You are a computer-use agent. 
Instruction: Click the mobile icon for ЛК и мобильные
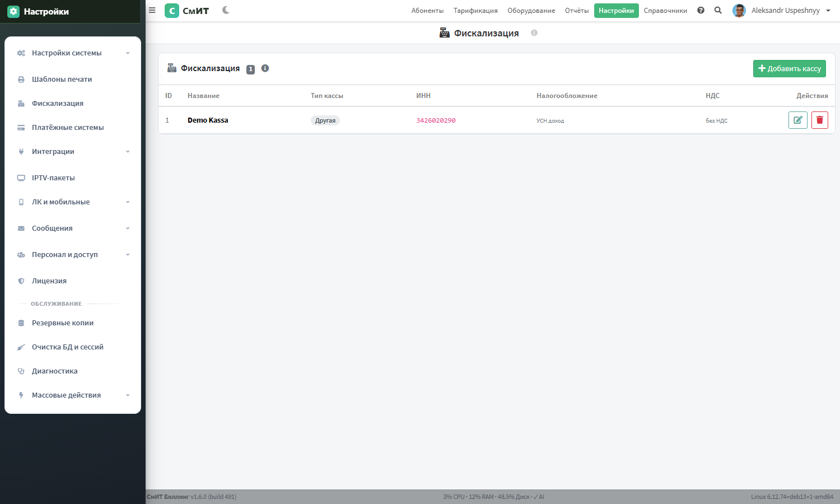click(x=21, y=202)
